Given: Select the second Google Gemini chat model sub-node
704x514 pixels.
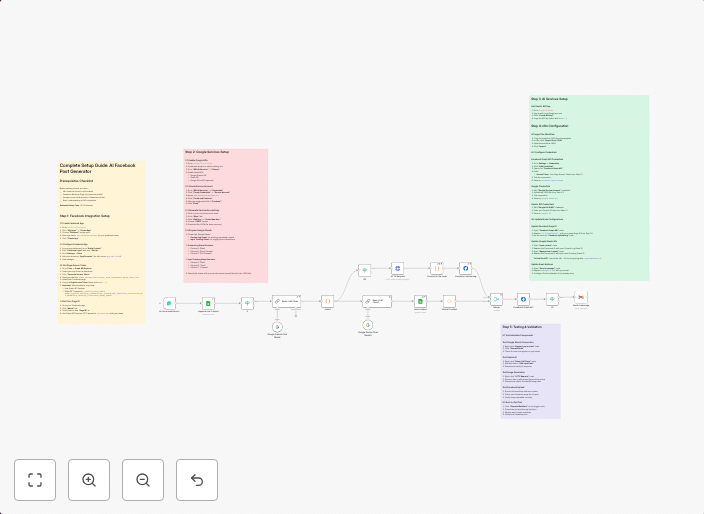Looking at the screenshot, I should tap(368, 325).
